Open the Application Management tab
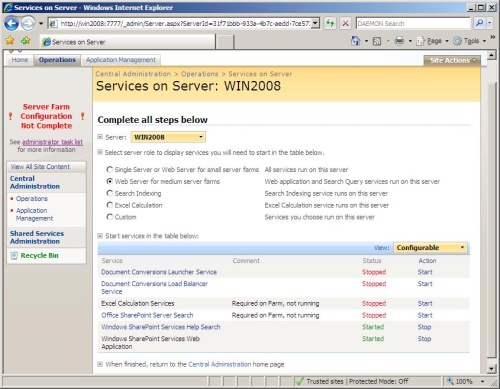Image resolution: width=500 pixels, height=389 pixels. pyautogui.click(x=121, y=60)
